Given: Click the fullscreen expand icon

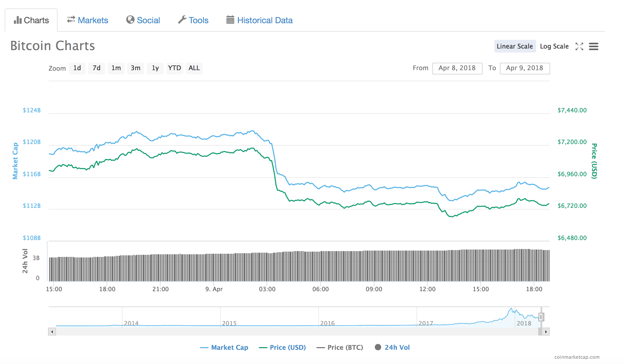Looking at the screenshot, I should pos(579,46).
